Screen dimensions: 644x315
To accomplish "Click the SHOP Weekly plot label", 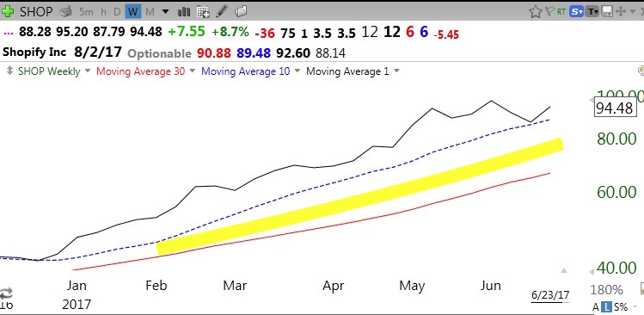I will tap(49, 71).
